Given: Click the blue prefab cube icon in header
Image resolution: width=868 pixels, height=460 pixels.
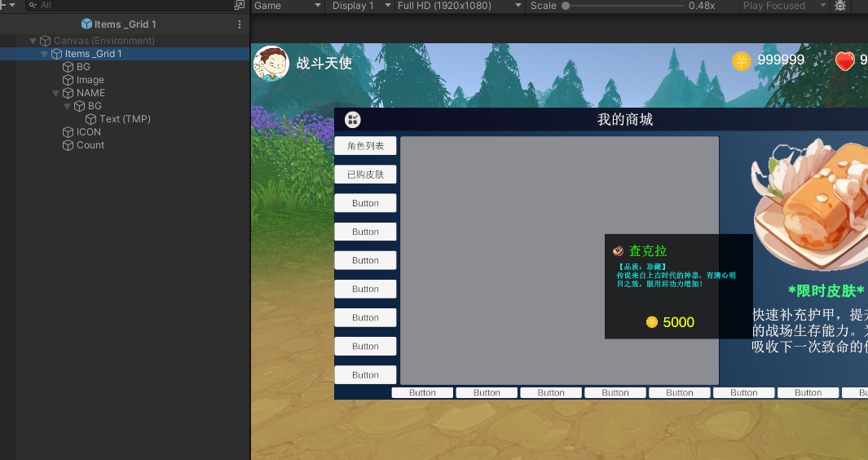Looking at the screenshot, I should tap(86, 24).
